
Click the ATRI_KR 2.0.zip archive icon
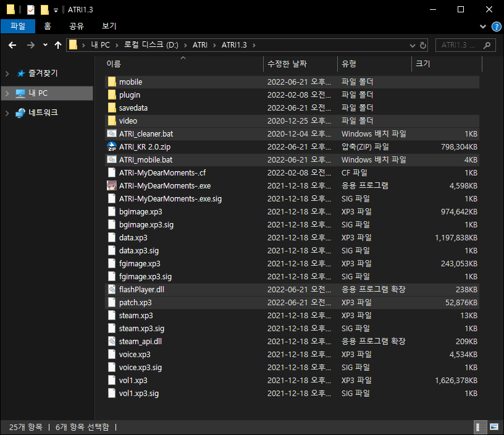(112, 146)
